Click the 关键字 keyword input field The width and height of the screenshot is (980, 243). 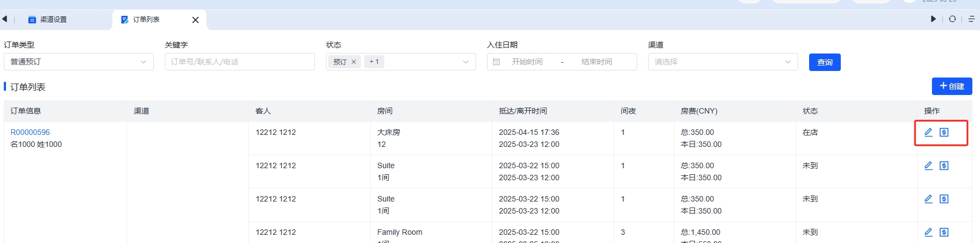[240, 62]
